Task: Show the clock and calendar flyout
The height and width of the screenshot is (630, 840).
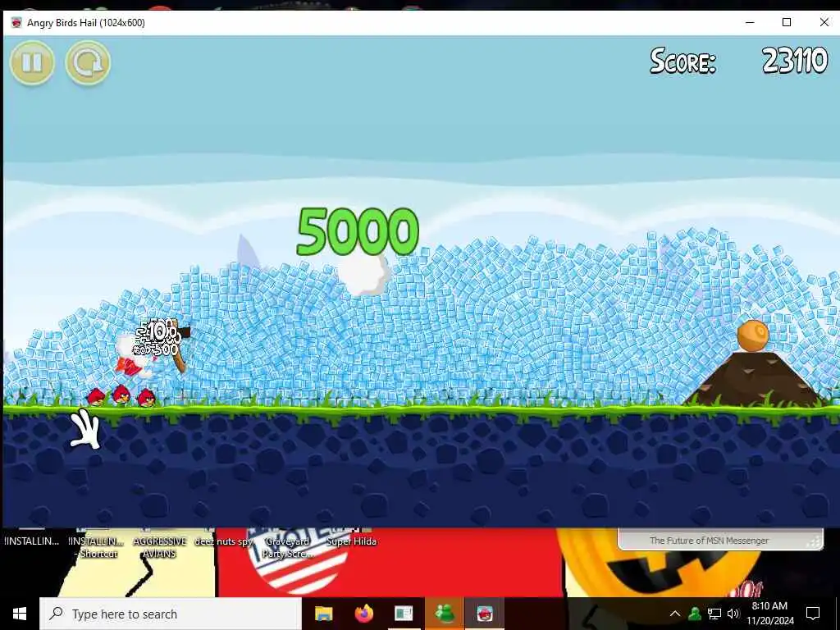Action: 769,614
